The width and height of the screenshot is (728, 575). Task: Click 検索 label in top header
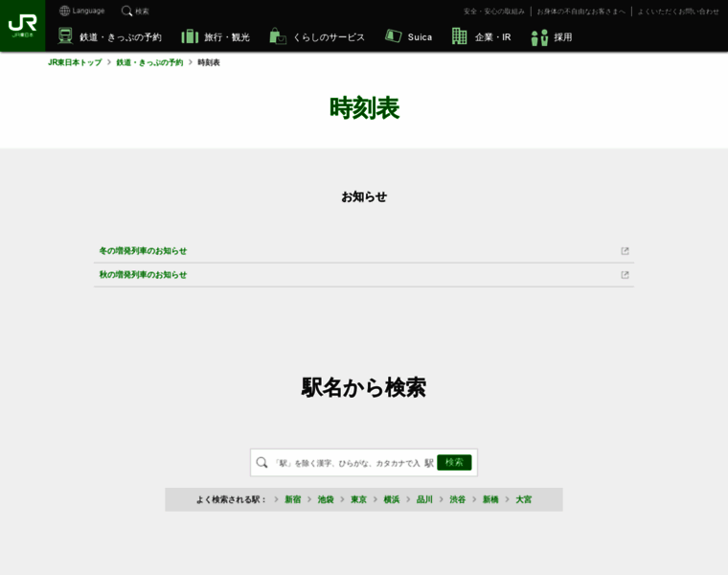tap(142, 11)
